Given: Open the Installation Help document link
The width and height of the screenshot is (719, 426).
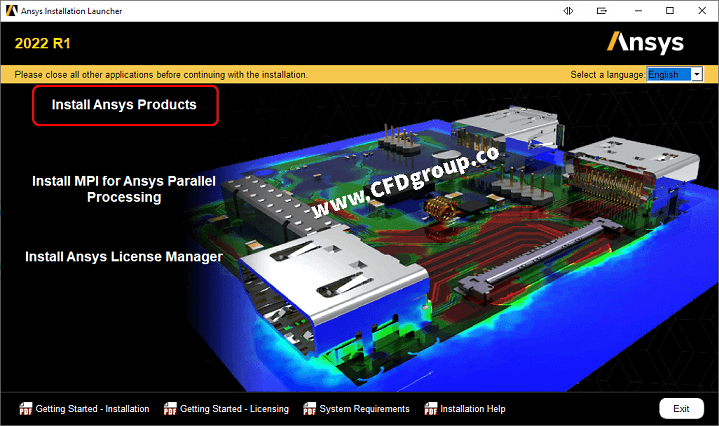Looking at the screenshot, I should click(473, 409).
